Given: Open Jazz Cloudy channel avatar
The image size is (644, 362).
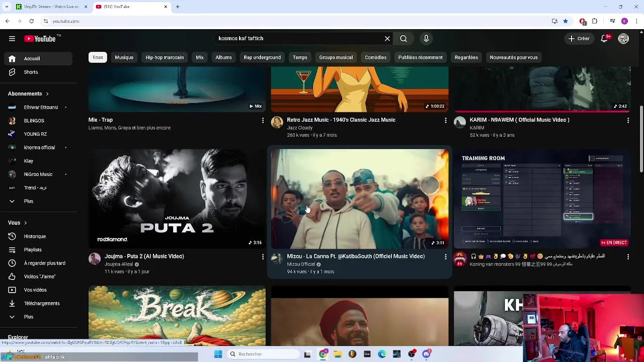Looking at the screenshot, I should 277,123.
